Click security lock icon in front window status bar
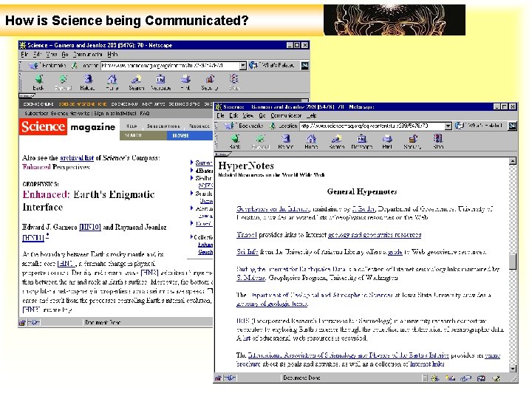Image resolution: width=532 pixels, height=399 pixels. click(x=218, y=378)
